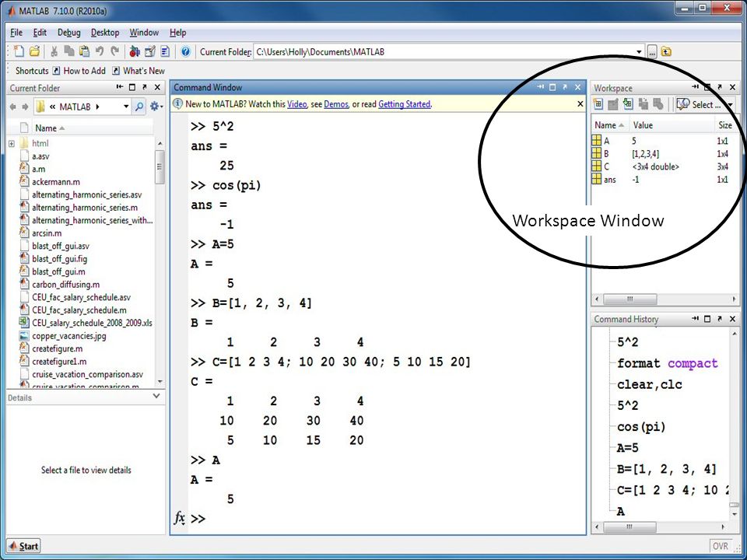Click the Workspace Open Variable icon

(x=613, y=103)
